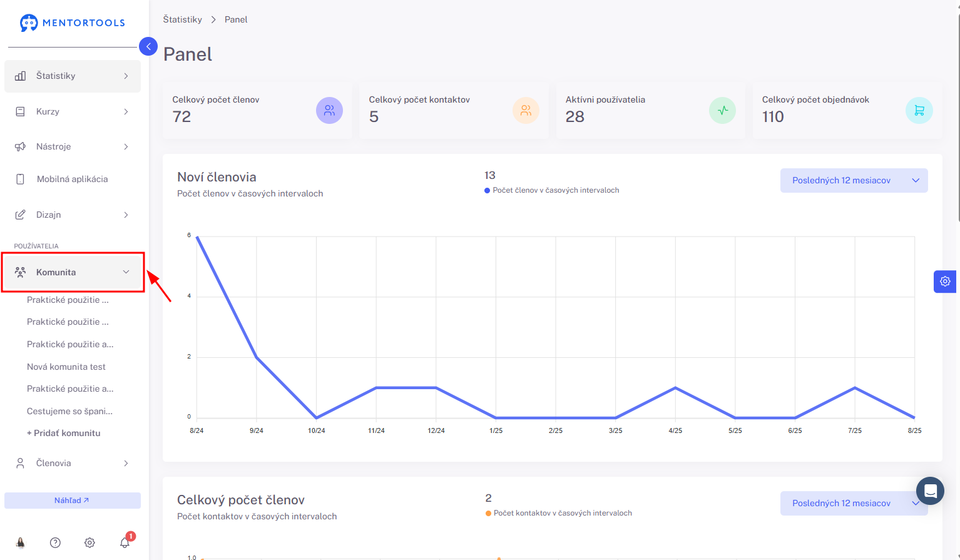Collapse the sidebar with blue arrow button

[x=148, y=46]
